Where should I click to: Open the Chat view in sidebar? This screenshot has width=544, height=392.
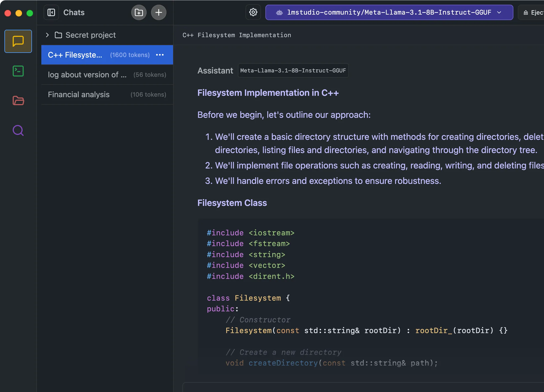click(18, 41)
